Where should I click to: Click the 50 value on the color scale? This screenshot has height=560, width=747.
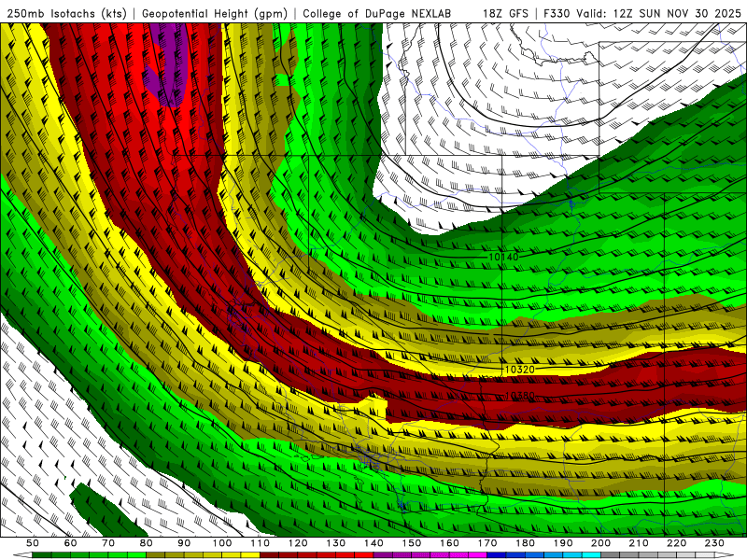click(33, 543)
